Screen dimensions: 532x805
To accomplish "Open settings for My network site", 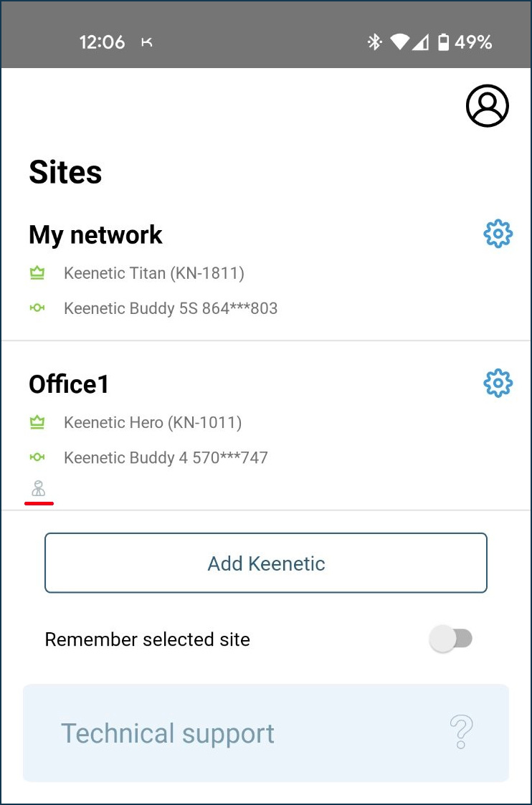I will [x=498, y=233].
